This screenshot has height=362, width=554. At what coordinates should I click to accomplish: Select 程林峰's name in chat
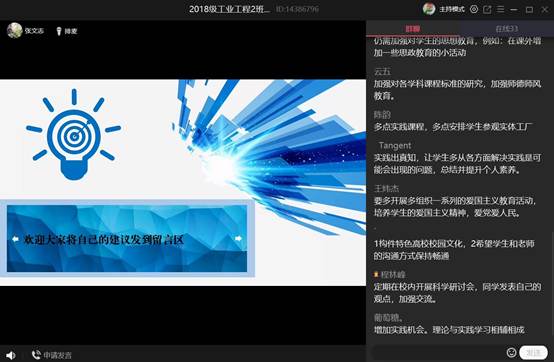pos(393,274)
